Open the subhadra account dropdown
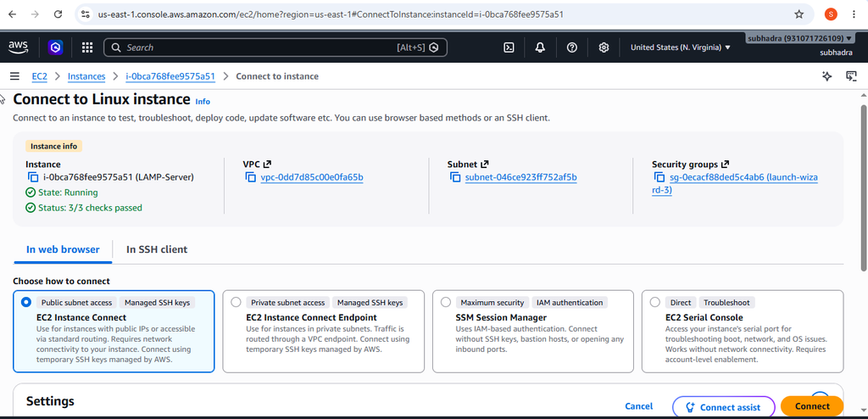The height and width of the screenshot is (419, 868). tap(801, 38)
